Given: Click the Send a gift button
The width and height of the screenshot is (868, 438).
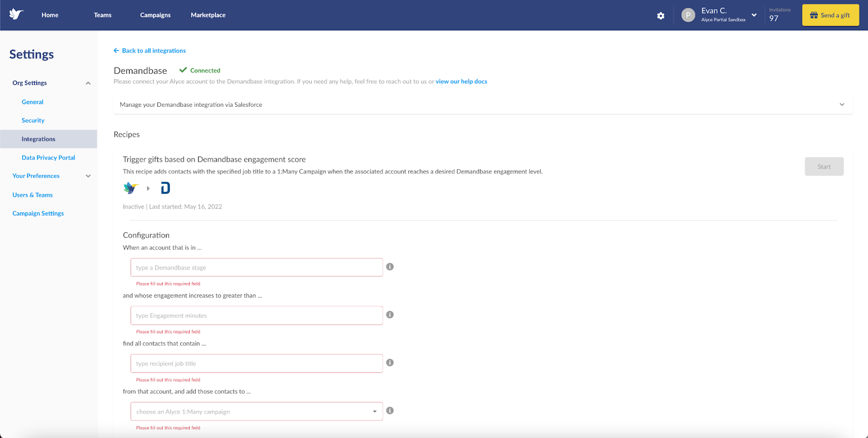Looking at the screenshot, I should pyautogui.click(x=831, y=15).
